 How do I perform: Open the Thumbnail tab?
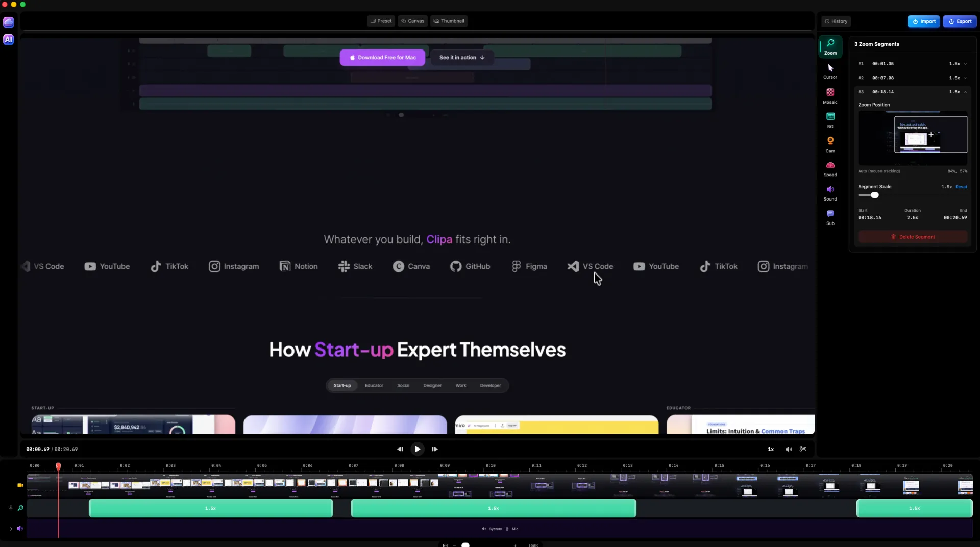coord(449,21)
